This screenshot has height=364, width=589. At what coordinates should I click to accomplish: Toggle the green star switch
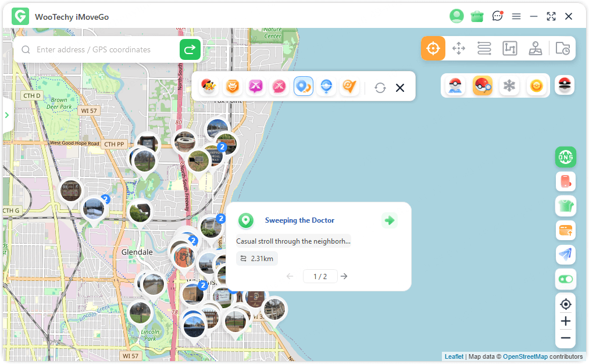(x=565, y=279)
